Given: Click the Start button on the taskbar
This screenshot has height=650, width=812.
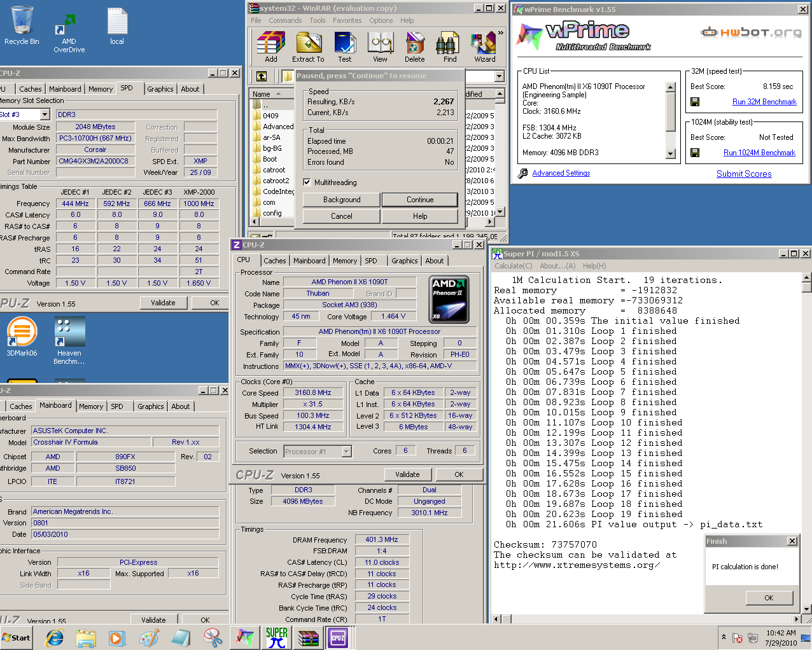Looking at the screenshot, I should point(17,638).
